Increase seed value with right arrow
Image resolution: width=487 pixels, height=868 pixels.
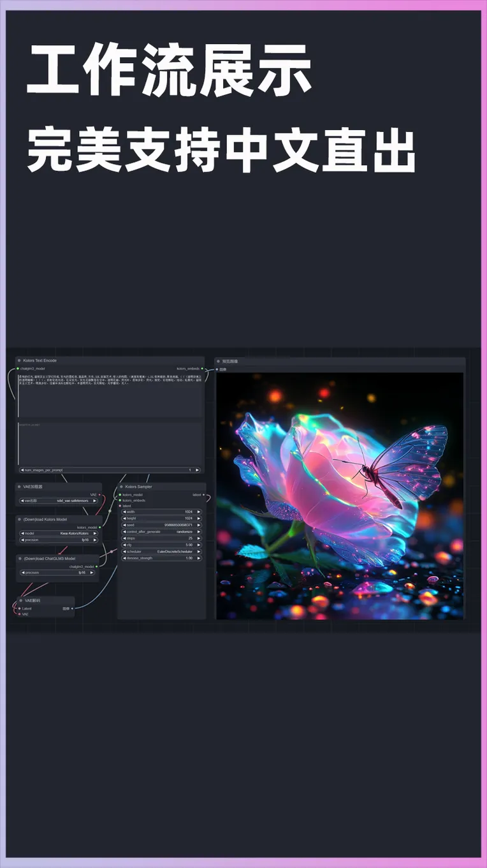[198, 525]
